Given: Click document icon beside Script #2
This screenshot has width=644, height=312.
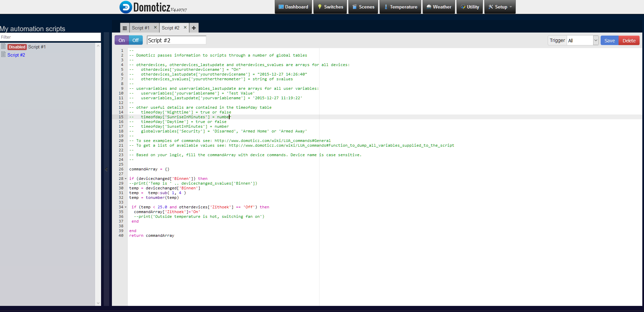Looking at the screenshot, I should [x=3, y=55].
